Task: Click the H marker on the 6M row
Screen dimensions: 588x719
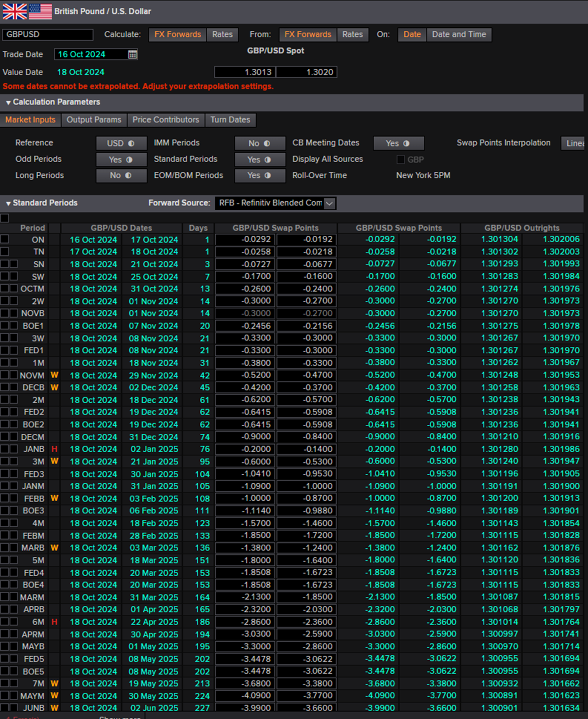Action: [x=55, y=622]
